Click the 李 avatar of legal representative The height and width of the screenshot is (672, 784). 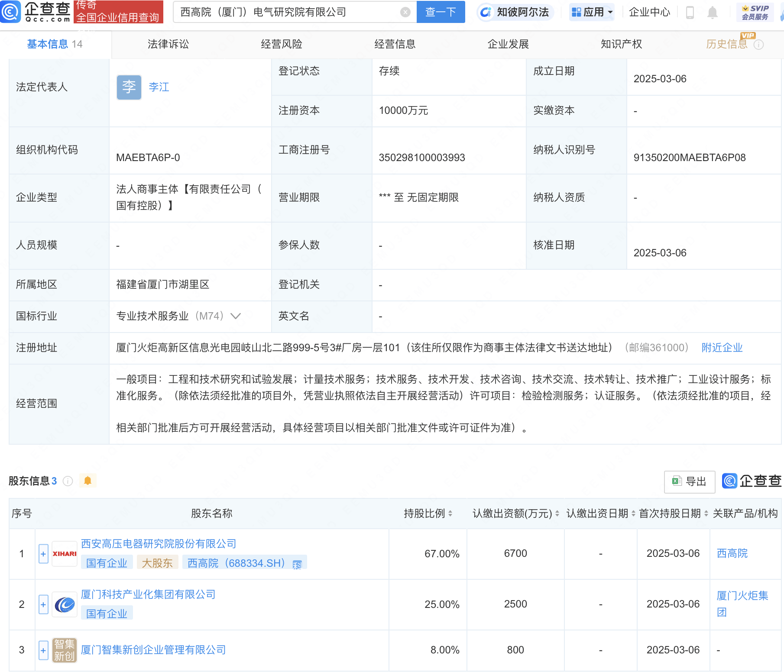pos(129,87)
